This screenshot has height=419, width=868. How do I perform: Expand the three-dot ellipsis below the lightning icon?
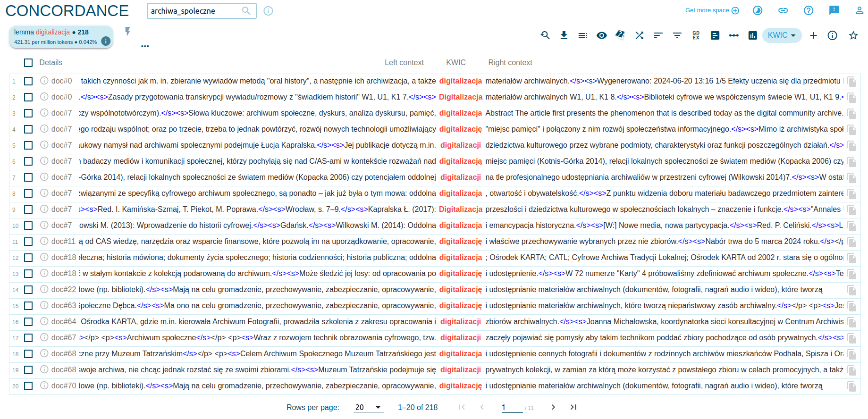[145, 46]
